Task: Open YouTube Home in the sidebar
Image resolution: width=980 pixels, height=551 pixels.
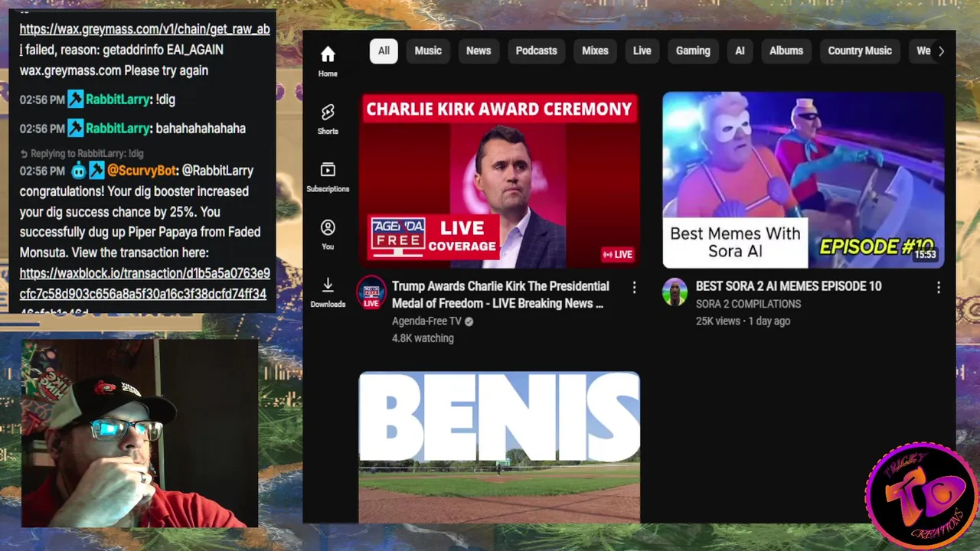Action: pyautogui.click(x=328, y=62)
